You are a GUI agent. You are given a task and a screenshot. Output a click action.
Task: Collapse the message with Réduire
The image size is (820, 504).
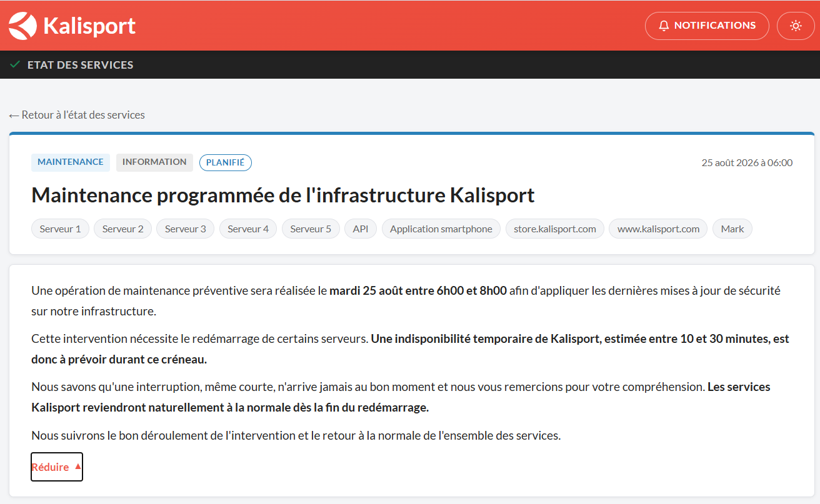(x=57, y=467)
